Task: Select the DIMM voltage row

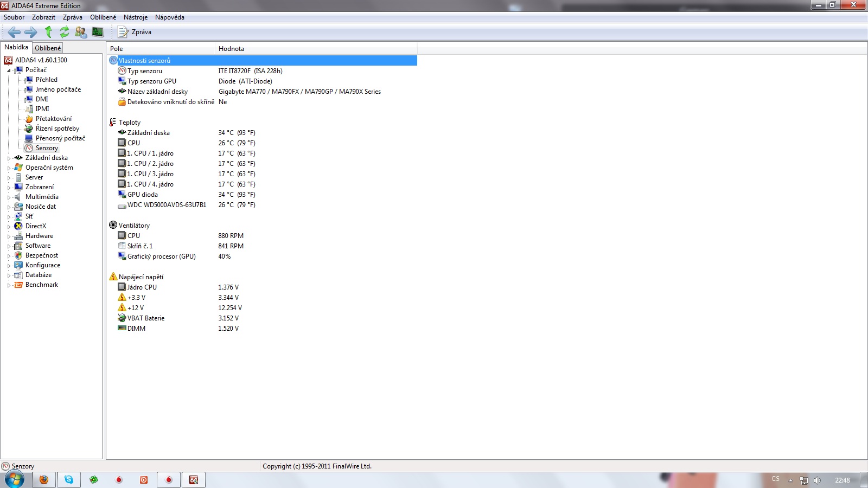Action: pos(263,329)
